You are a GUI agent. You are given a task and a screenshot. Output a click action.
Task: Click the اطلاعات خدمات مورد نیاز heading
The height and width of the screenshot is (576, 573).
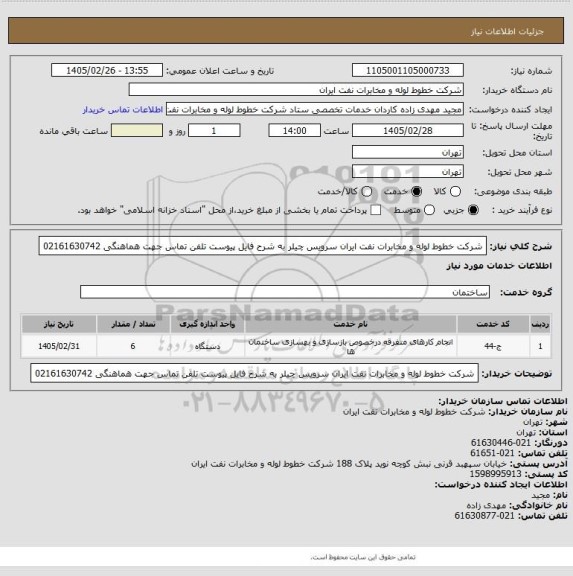499,266
